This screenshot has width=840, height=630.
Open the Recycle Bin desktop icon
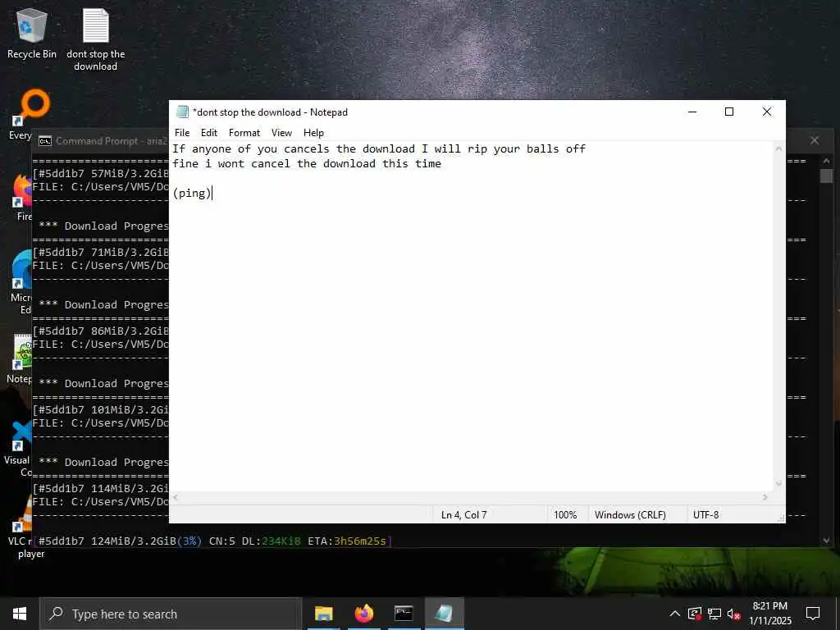coord(32,33)
